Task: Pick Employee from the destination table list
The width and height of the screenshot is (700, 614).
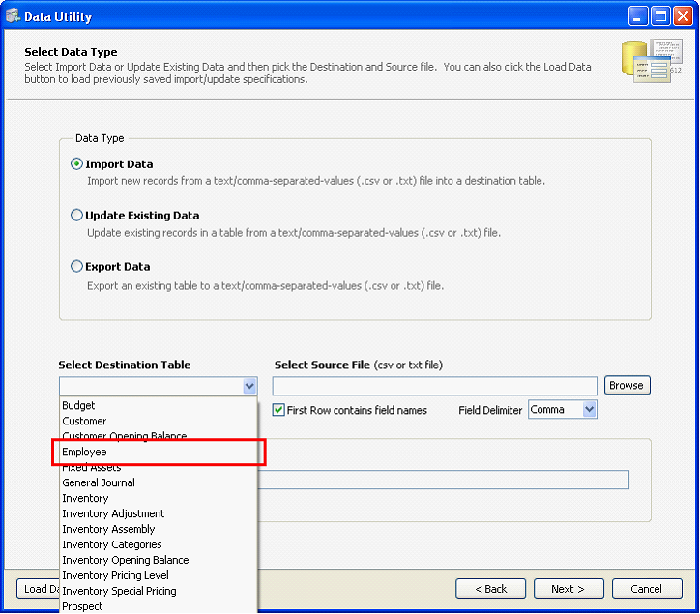Action: [85, 452]
